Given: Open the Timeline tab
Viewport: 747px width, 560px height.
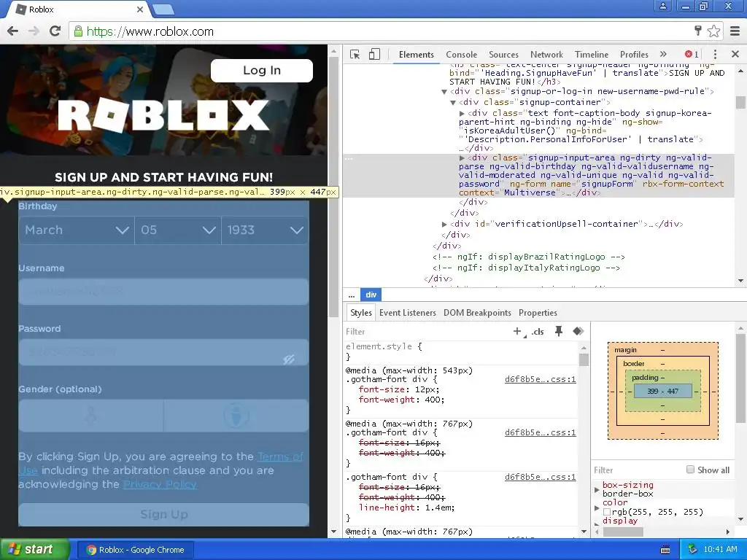Looking at the screenshot, I should point(591,54).
